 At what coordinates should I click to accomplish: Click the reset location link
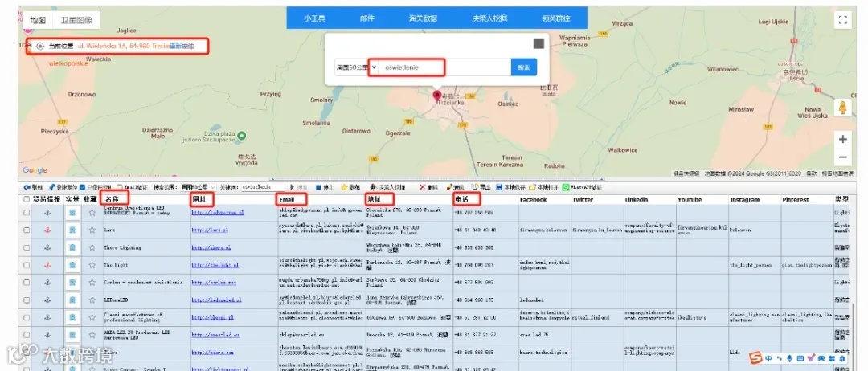click(182, 47)
